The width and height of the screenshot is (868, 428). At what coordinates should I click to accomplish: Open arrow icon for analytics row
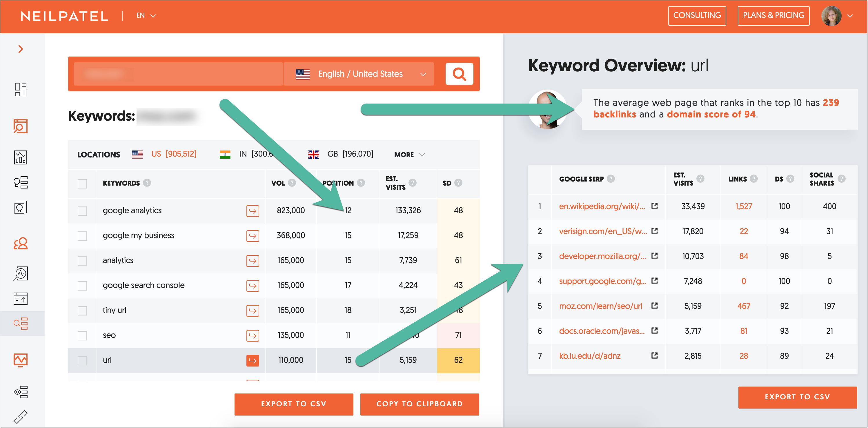[x=253, y=261]
